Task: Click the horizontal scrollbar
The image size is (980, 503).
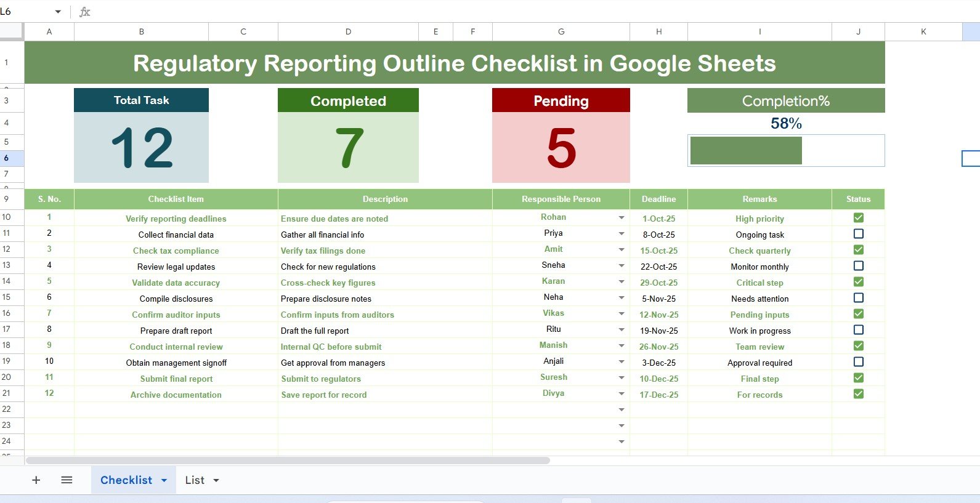Action: 288,461
